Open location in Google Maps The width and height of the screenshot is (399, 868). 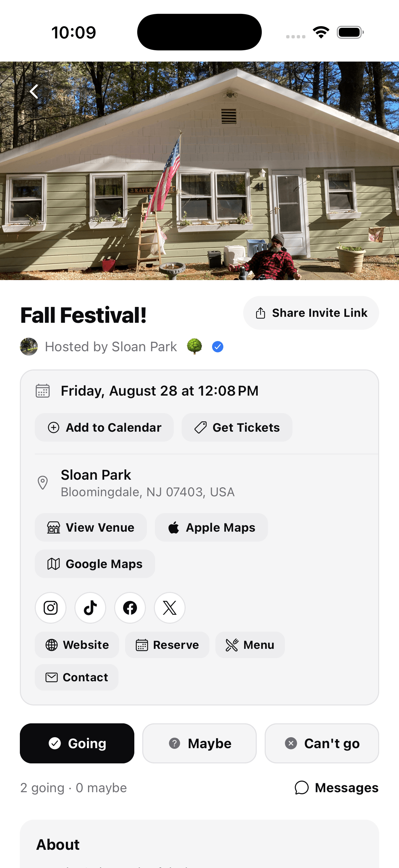(95, 563)
